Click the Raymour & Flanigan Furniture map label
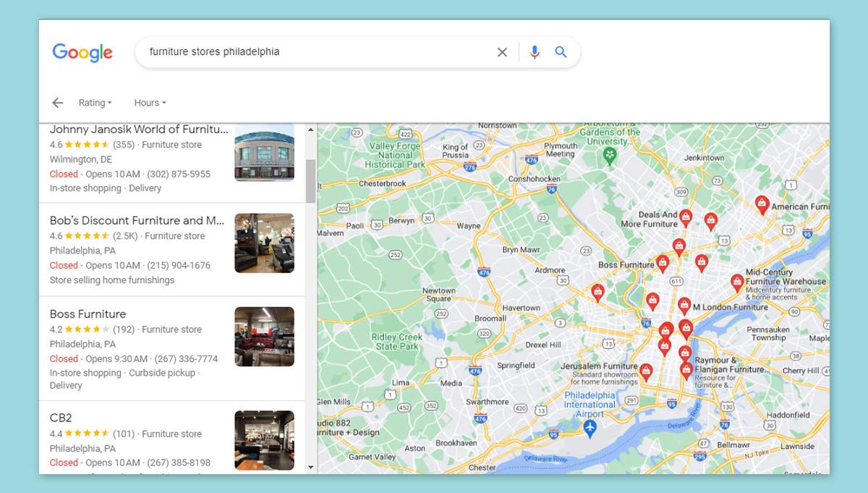868x493 pixels. tap(730, 365)
